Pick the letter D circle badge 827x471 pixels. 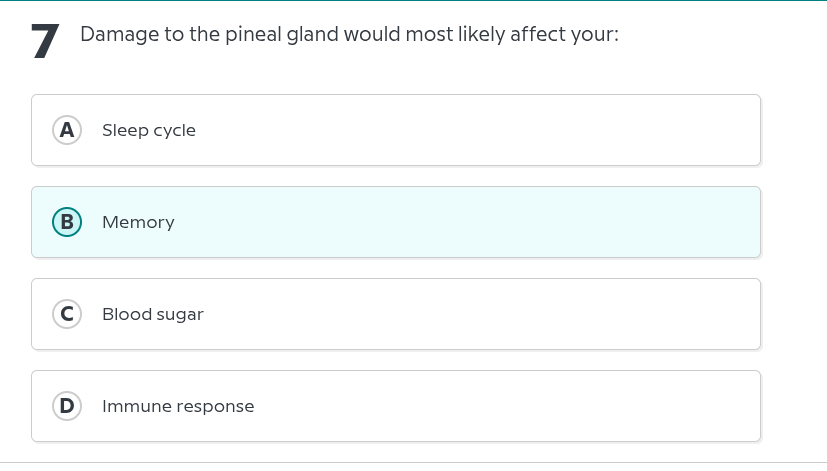tap(67, 406)
